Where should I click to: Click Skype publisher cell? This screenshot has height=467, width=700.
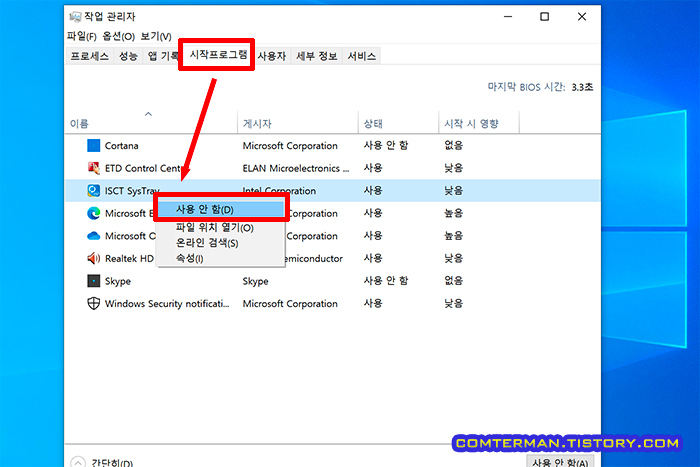tap(255, 281)
